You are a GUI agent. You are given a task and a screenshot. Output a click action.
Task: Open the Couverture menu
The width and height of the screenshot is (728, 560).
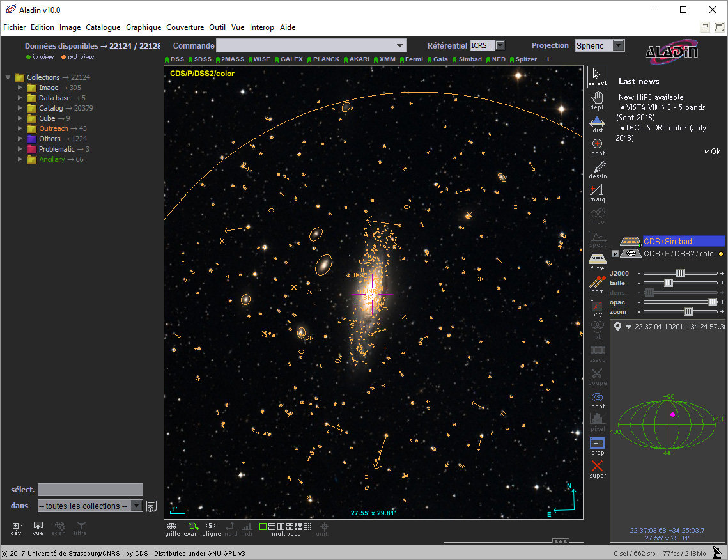(x=185, y=27)
